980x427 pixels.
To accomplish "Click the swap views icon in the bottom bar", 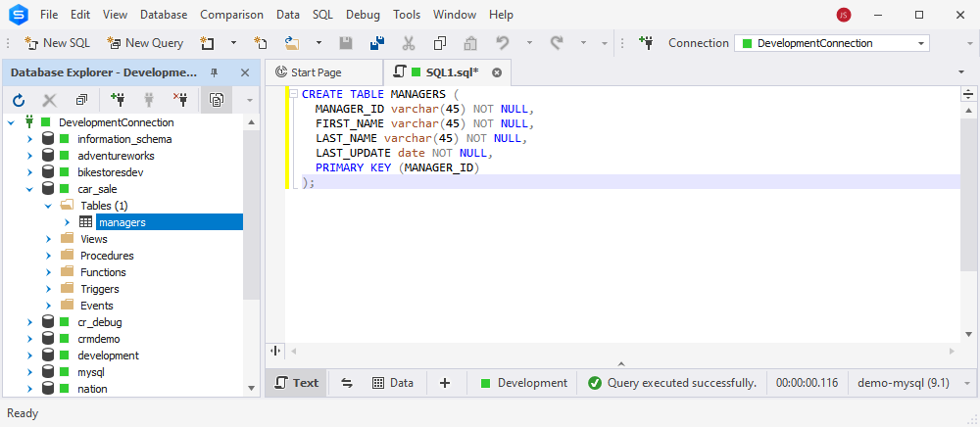I will (x=347, y=383).
